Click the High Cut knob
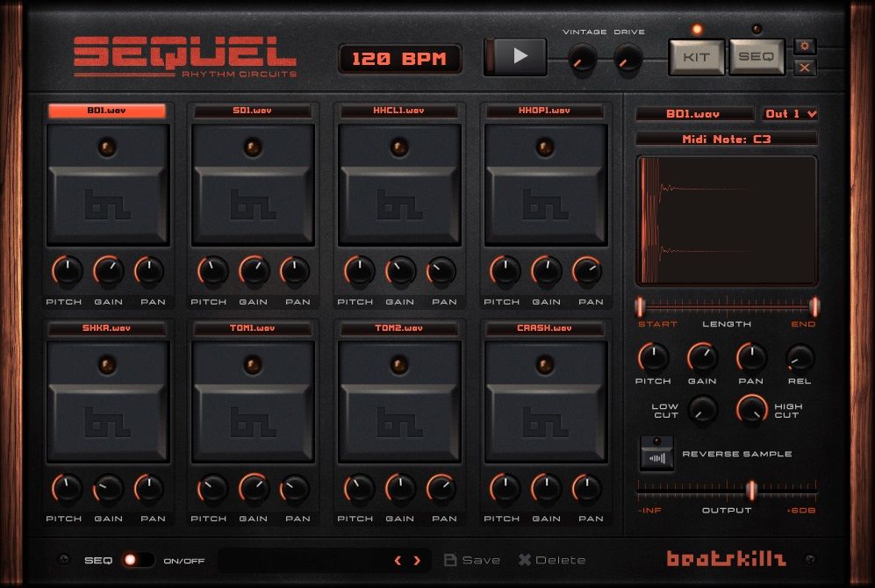The height and width of the screenshot is (588, 875). (751, 410)
